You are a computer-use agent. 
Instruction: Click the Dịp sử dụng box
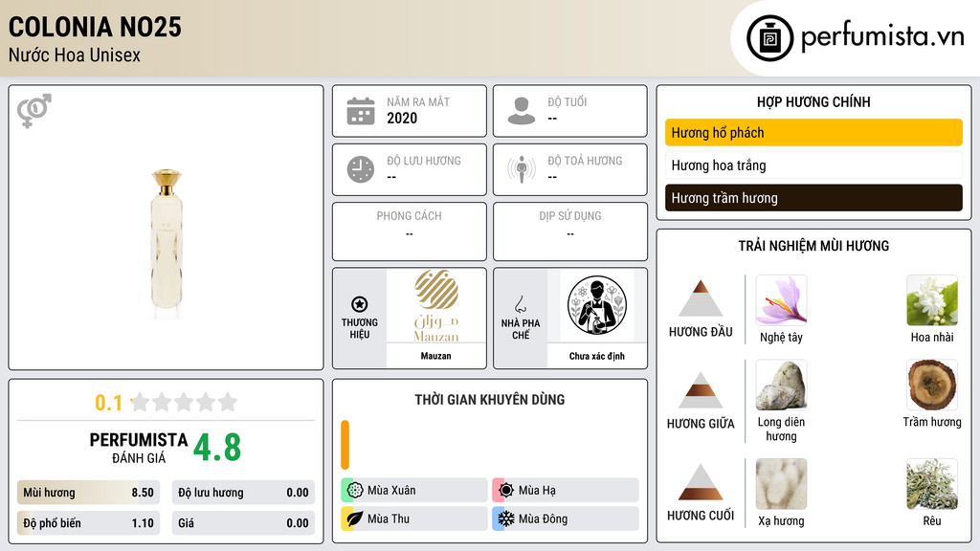[x=570, y=231]
